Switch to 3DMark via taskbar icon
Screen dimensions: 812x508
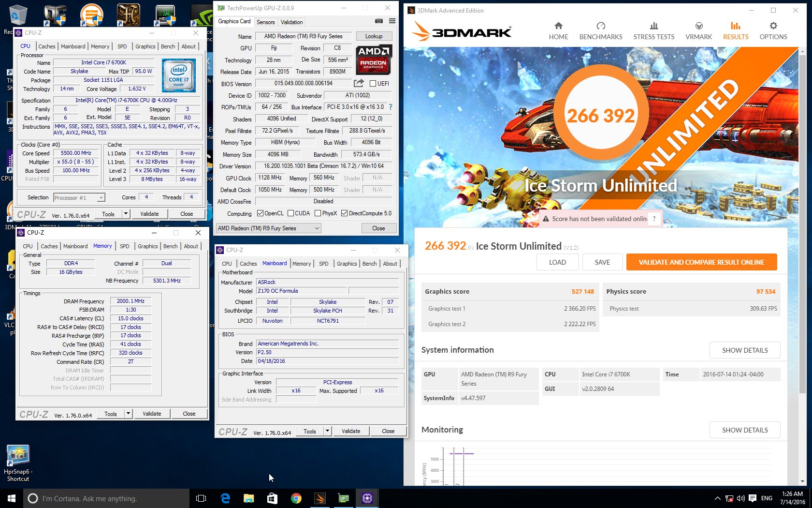coord(319,498)
